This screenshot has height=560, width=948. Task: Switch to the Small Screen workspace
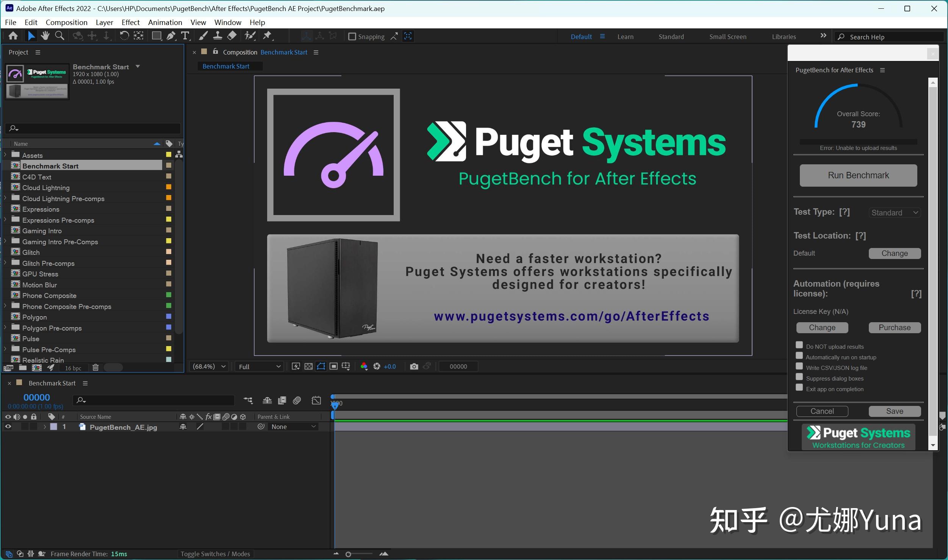(728, 37)
